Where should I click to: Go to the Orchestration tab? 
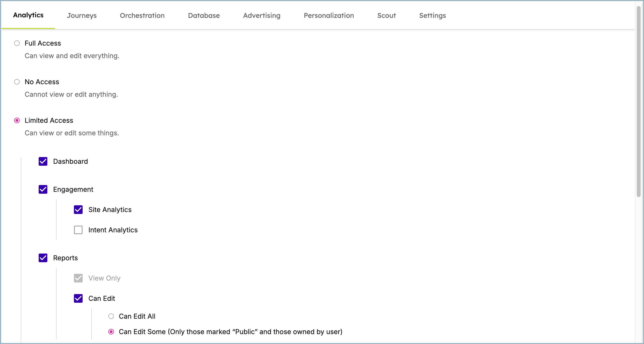click(142, 15)
